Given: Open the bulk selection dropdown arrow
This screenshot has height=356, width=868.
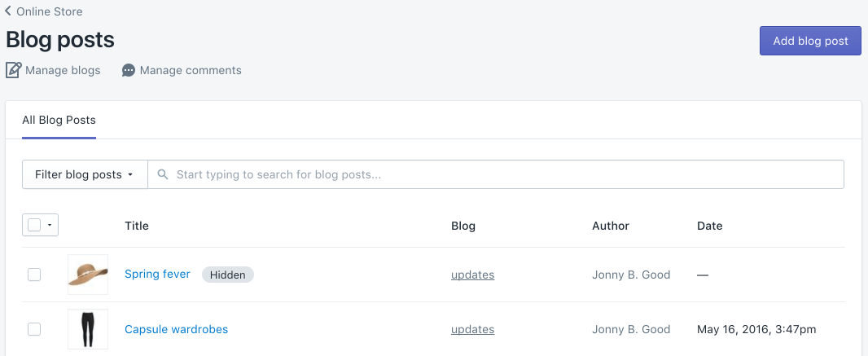Looking at the screenshot, I should pyautogui.click(x=50, y=225).
